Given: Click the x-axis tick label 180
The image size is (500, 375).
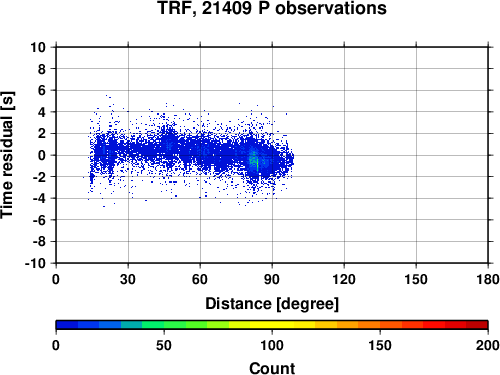Looking at the screenshot, I should pyautogui.click(x=488, y=279).
